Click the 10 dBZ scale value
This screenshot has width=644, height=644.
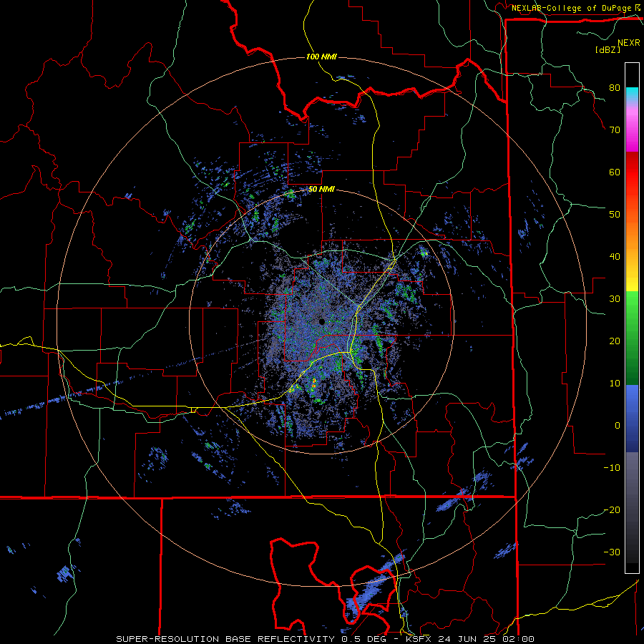point(615,384)
